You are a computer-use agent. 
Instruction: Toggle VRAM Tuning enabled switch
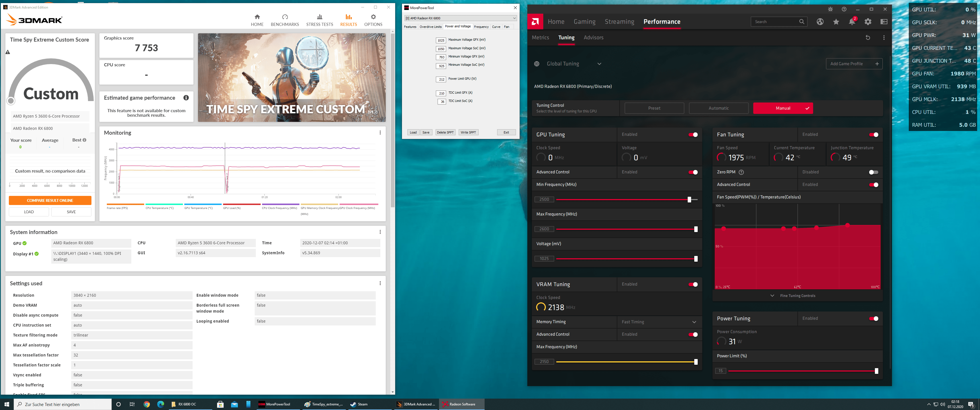693,284
